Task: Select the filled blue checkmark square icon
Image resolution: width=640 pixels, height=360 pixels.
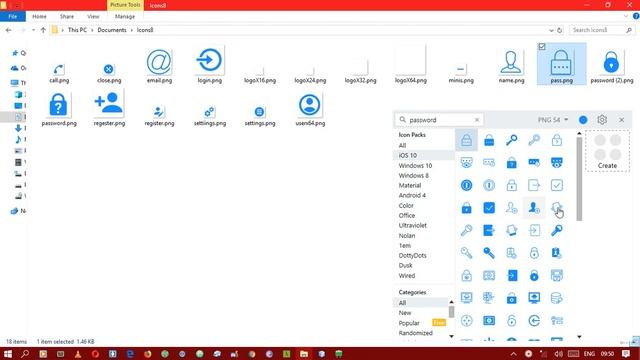Action: coord(489,208)
